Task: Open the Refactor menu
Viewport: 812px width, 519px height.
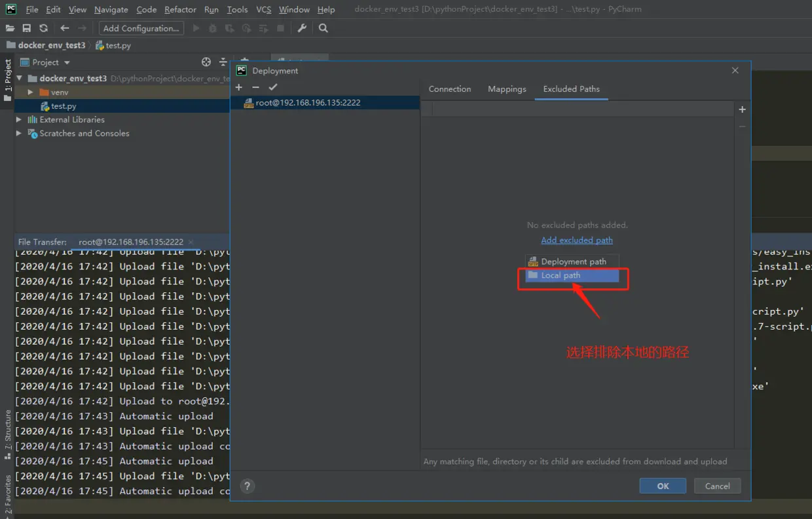Action: tap(180, 9)
